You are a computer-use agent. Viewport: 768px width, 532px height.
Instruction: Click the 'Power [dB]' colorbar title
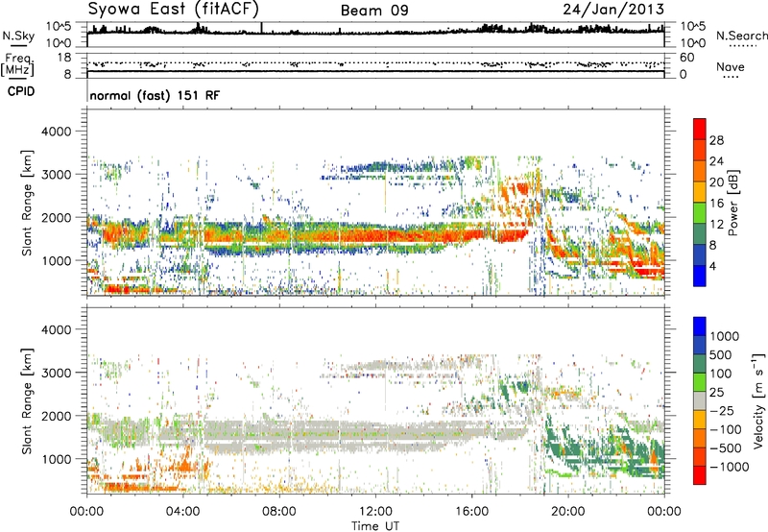tap(732, 203)
